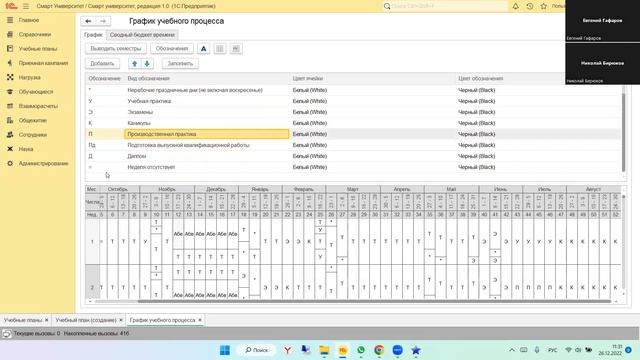Open Yandex browser from taskbar
This screenshot has height=360, width=640.
pos(288,350)
